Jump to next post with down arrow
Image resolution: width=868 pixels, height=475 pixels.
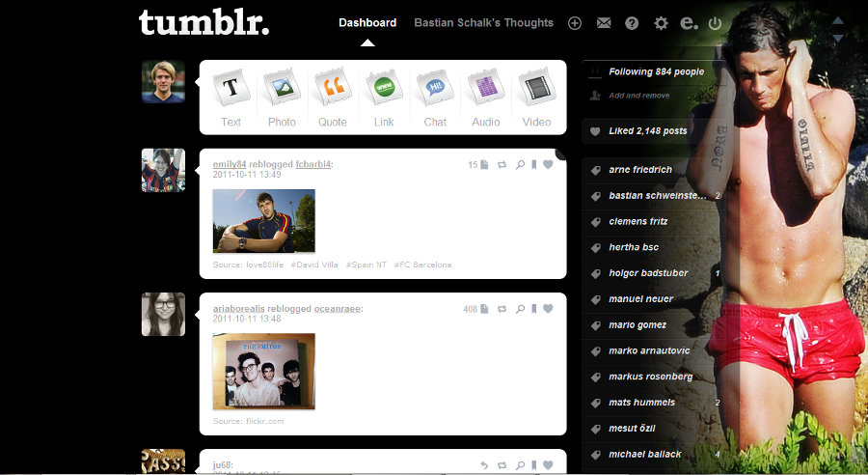click(838, 38)
